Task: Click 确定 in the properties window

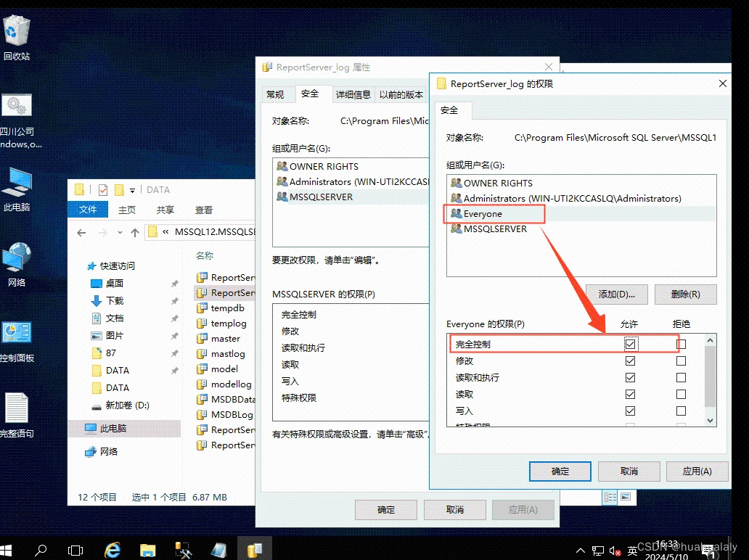Action: point(386,510)
